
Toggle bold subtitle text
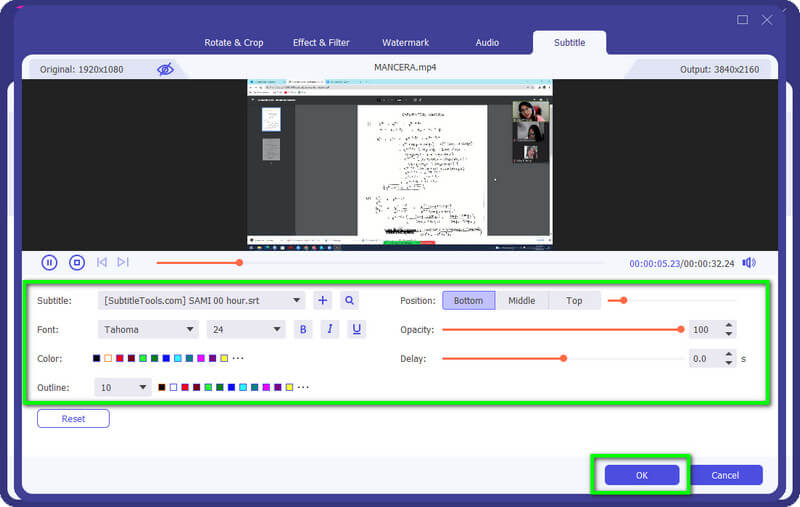[304, 329]
